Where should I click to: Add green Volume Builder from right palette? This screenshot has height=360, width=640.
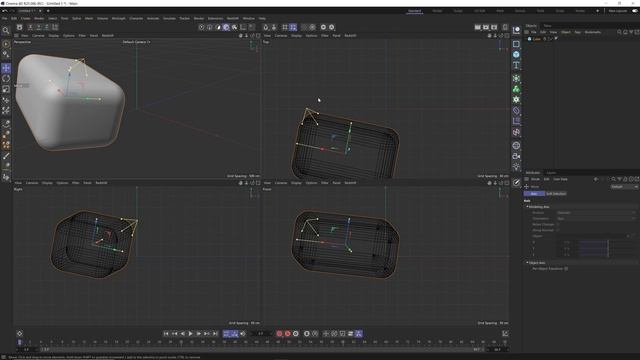(516, 89)
